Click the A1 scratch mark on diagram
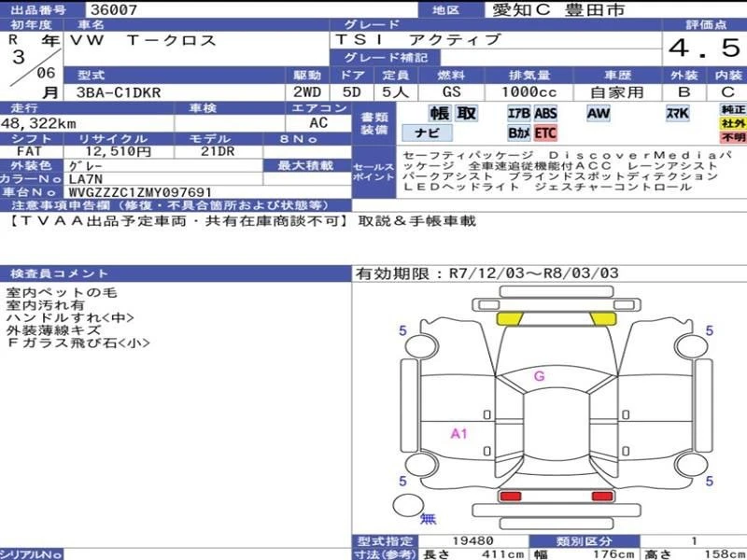The height and width of the screenshot is (560, 747). click(x=459, y=433)
